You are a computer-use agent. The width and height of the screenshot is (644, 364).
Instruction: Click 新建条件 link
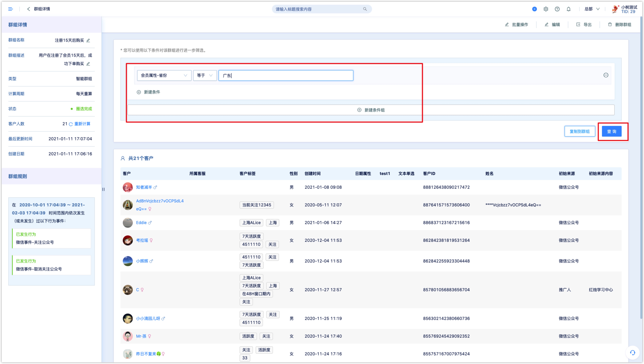point(152,92)
